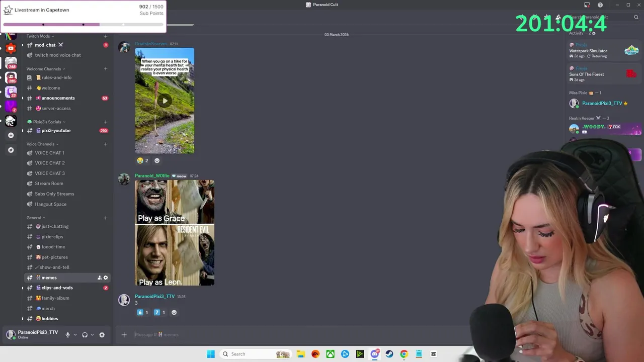
Task: Click the message memes input field
Action: pos(297,335)
